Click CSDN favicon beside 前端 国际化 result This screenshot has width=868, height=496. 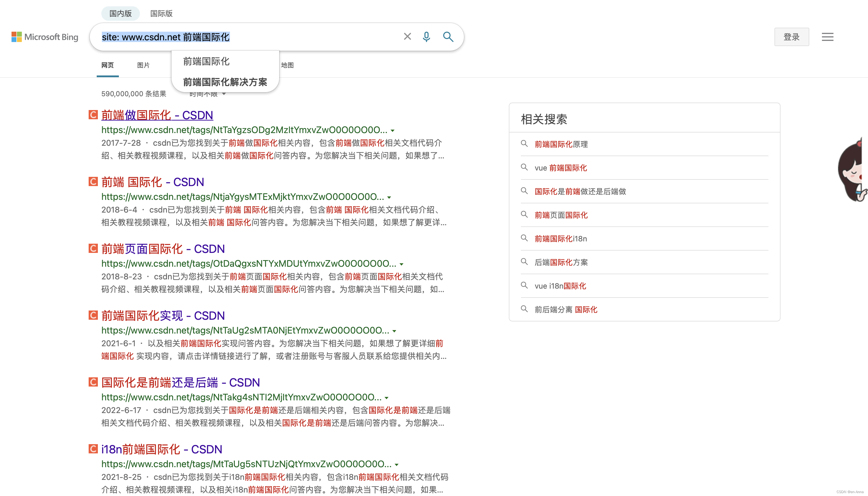coord(93,181)
